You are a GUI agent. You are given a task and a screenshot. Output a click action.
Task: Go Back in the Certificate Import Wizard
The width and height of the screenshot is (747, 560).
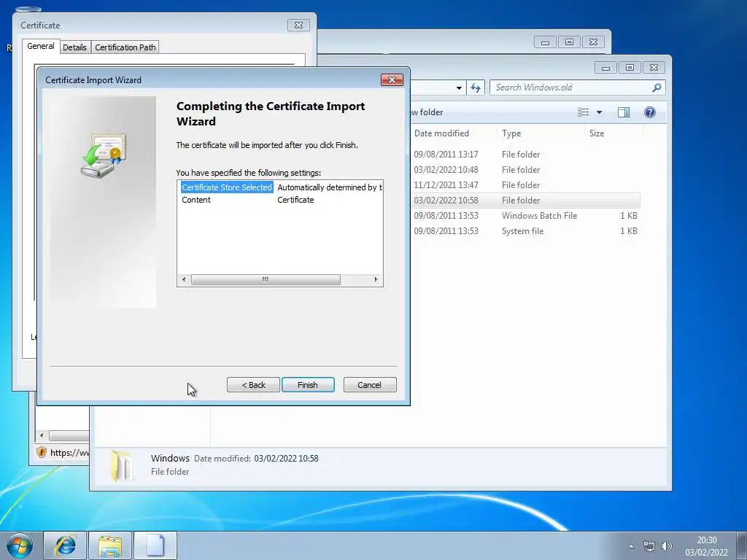(x=253, y=385)
